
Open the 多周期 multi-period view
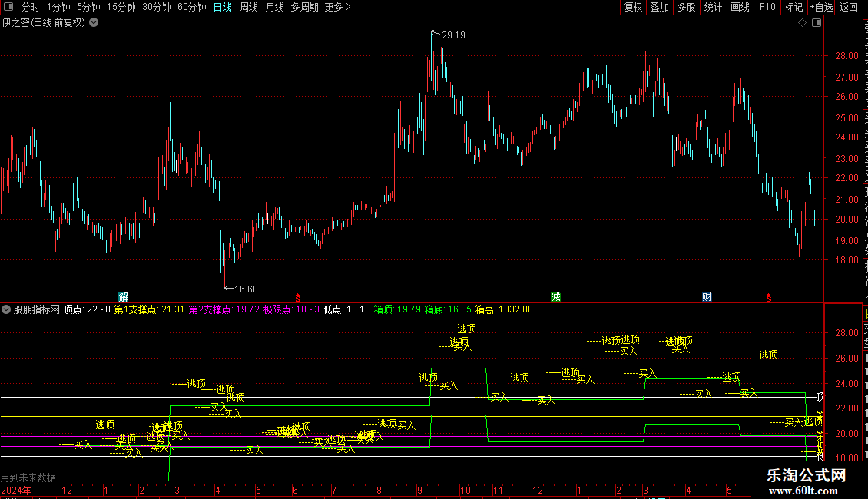304,7
